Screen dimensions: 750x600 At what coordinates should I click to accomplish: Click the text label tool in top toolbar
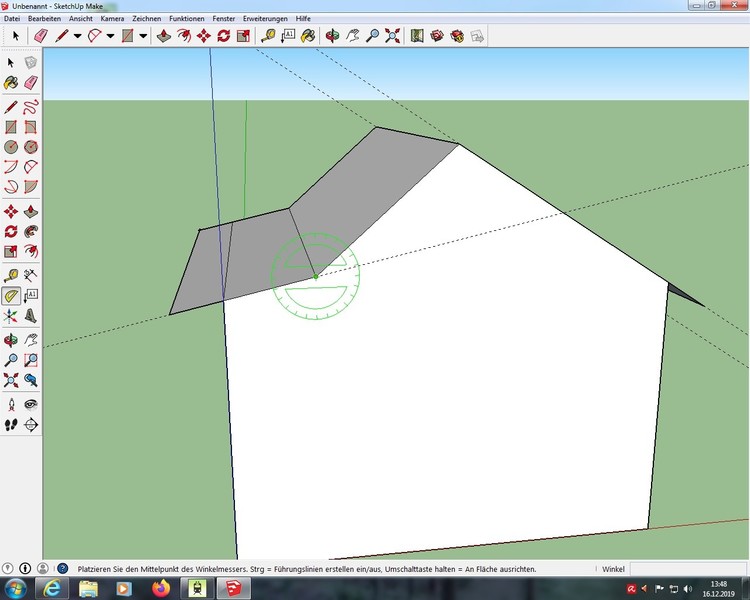tap(288, 36)
